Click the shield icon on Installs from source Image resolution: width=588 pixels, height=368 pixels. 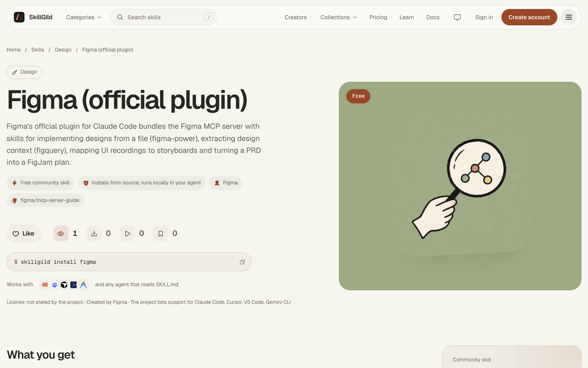click(x=86, y=183)
